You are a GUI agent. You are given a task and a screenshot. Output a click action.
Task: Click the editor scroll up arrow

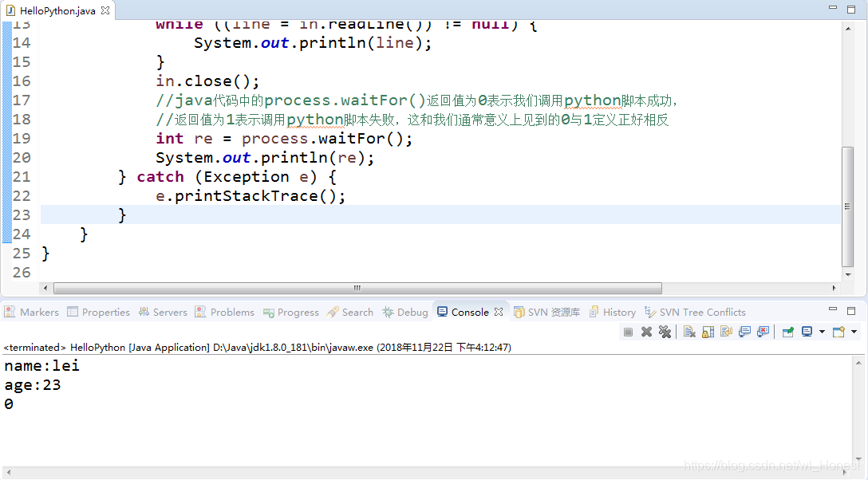coord(848,28)
